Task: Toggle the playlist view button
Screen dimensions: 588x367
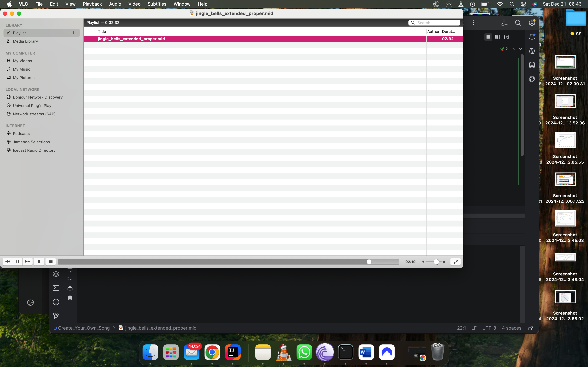Action: [51, 261]
